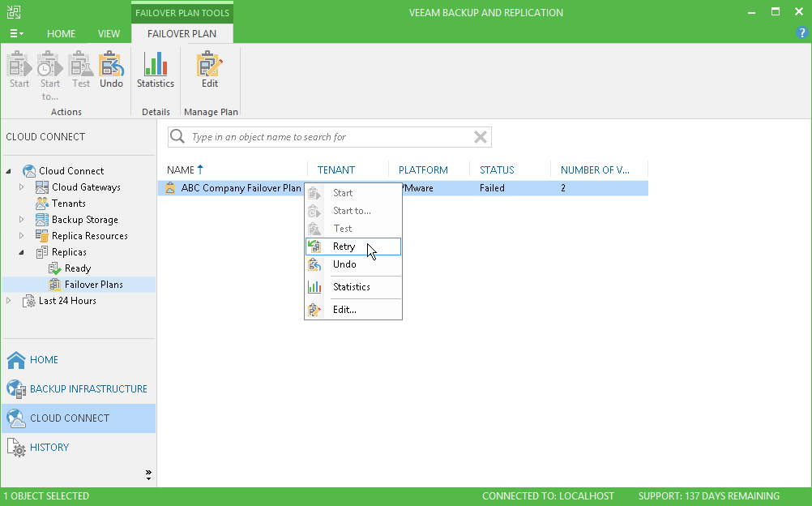Click the Veeam application icon in title bar
Screen dimensions: 812x506
click(x=14, y=12)
